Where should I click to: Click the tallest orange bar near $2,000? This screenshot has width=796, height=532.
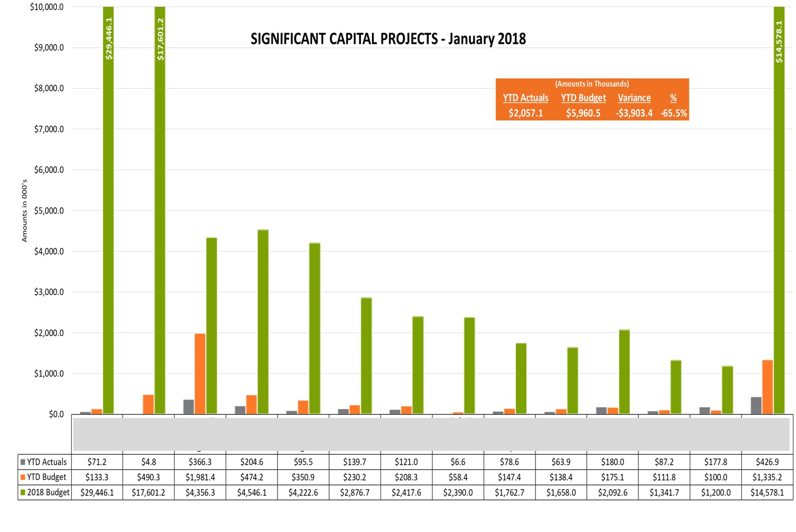(200, 373)
